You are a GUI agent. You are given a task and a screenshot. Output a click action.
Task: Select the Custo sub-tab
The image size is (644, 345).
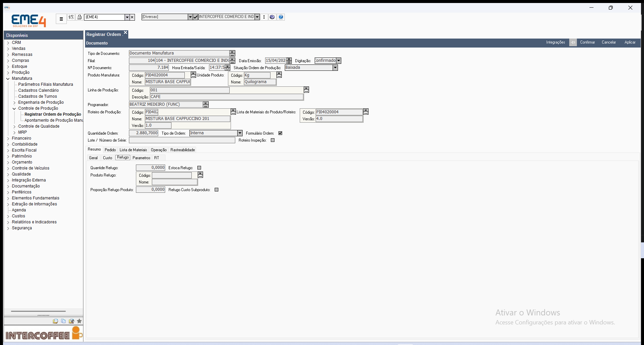coord(108,158)
